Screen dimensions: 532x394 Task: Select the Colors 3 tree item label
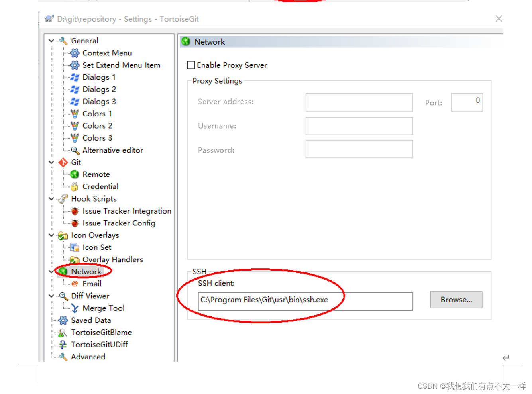(97, 138)
